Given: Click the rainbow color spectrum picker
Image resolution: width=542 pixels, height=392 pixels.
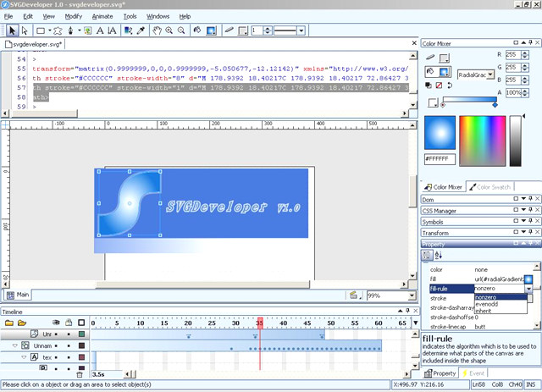Looking at the screenshot, I should click(483, 141).
